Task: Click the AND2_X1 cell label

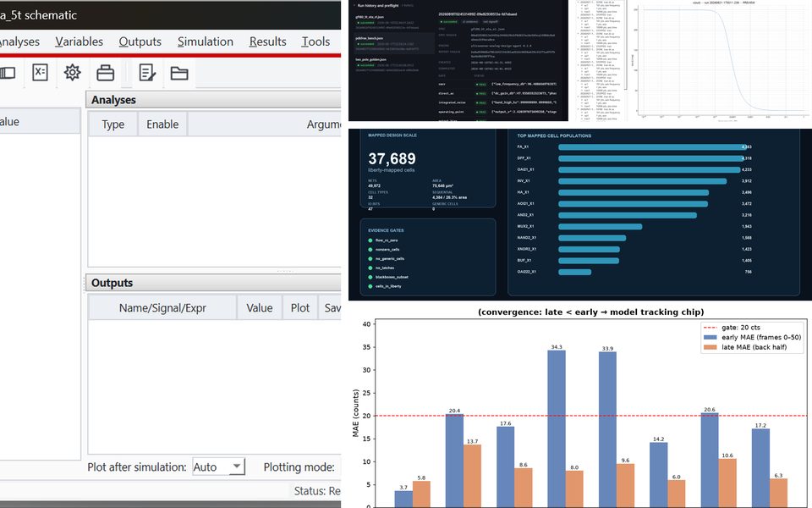Action: tap(525, 215)
